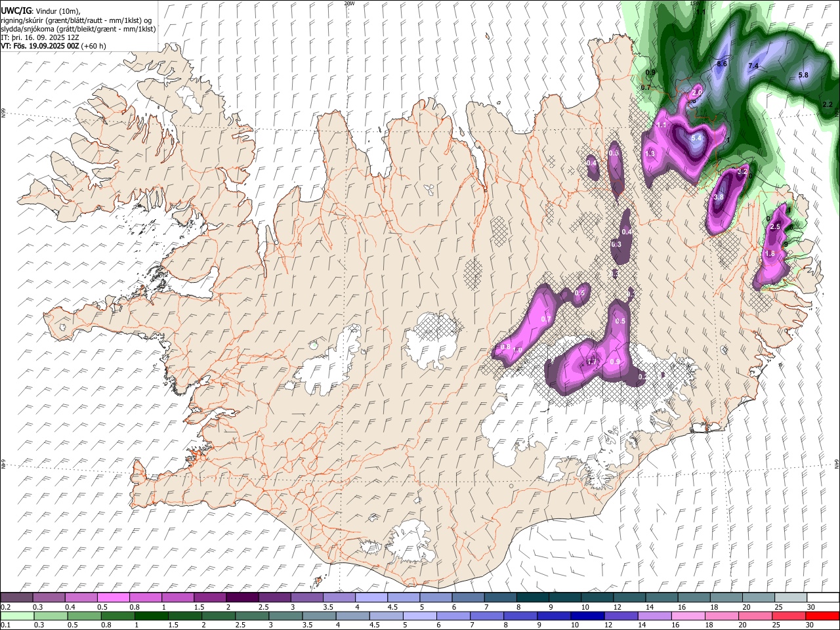Click the 'UWC/IG' title text
Screen dimensions: 840x630
tap(16, 11)
